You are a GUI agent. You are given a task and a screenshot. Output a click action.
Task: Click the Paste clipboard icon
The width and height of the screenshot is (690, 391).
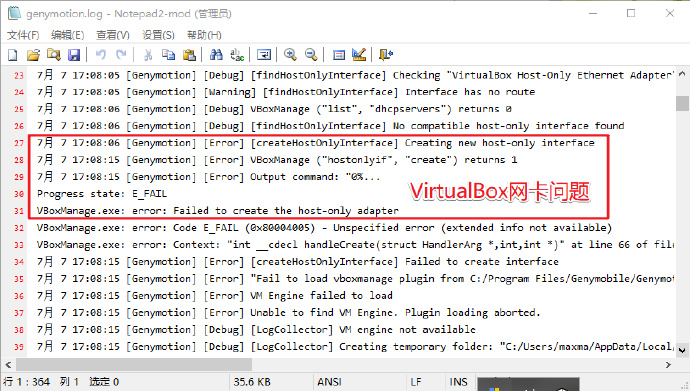(x=189, y=55)
